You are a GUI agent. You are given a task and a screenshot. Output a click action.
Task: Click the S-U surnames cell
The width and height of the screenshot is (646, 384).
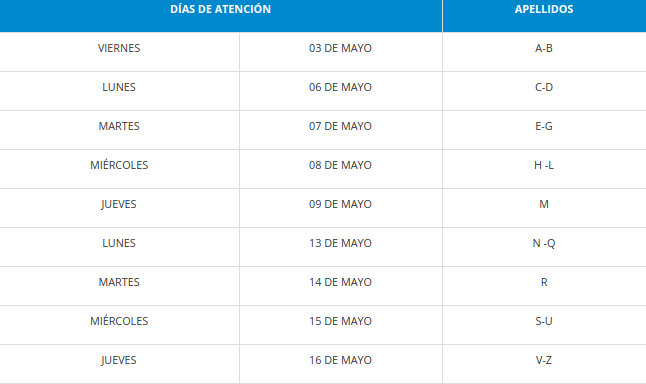click(x=544, y=325)
